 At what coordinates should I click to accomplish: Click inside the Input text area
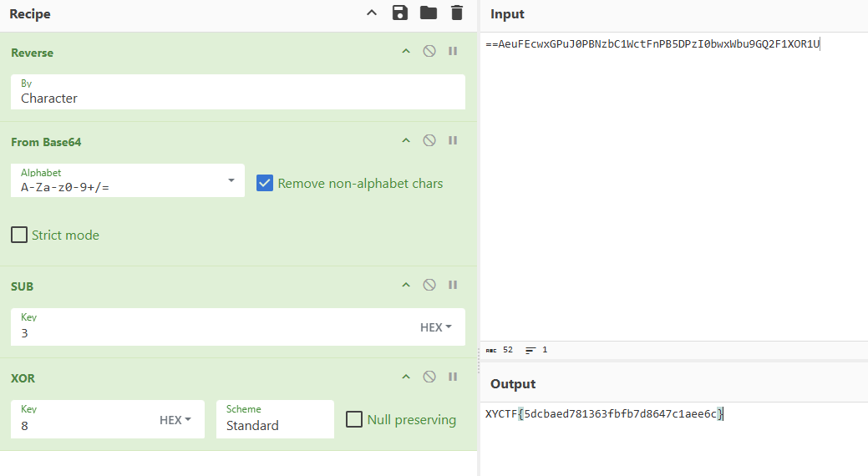coord(673,184)
